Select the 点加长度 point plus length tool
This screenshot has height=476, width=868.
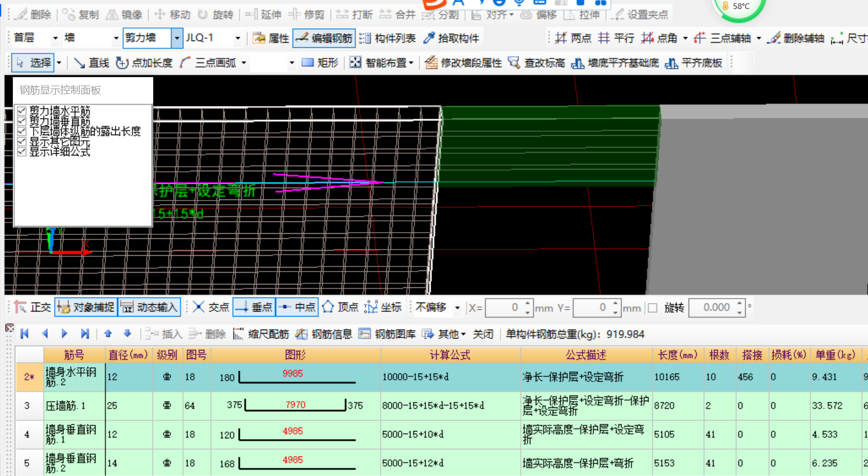point(144,63)
